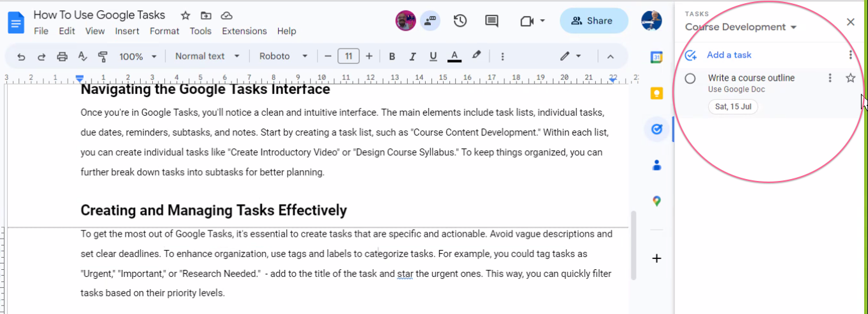Toggle underline formatting
The width and height of the screenshot is (868, 314).
point(433,57)
